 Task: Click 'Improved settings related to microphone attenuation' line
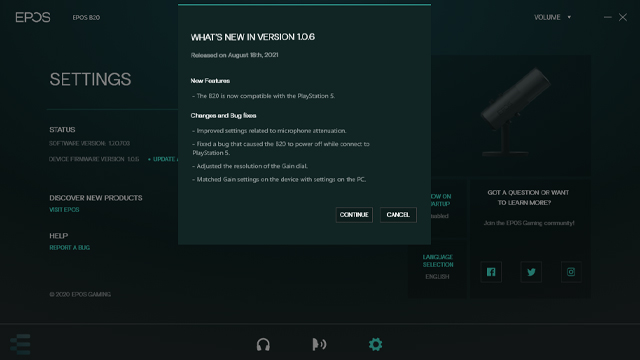click(x=269, y=131)
